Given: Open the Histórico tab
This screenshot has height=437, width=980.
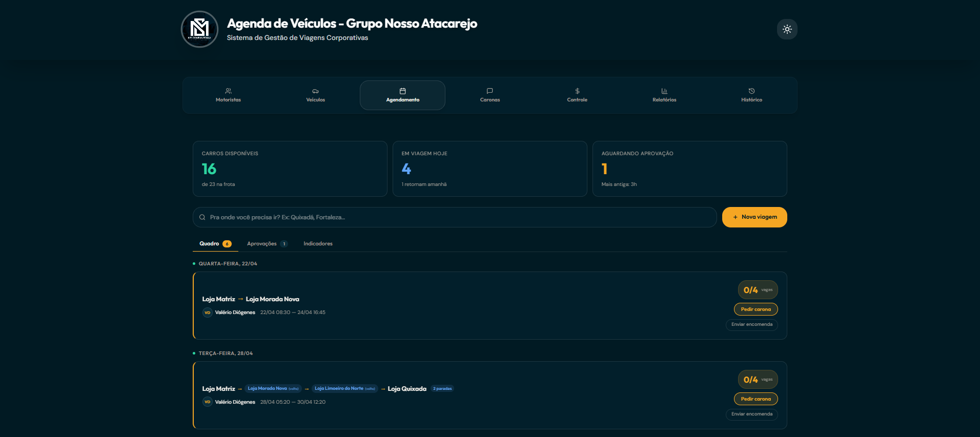Looking at the screenshot, I should [x=751, y=95].
